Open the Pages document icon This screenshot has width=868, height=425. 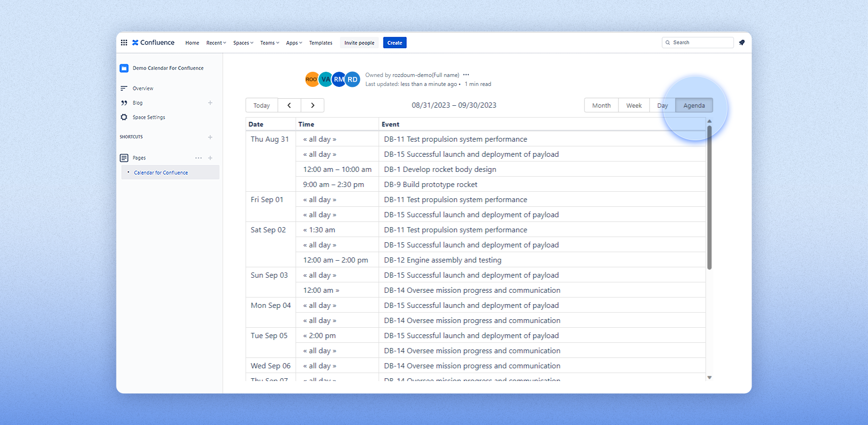(124, 158)
